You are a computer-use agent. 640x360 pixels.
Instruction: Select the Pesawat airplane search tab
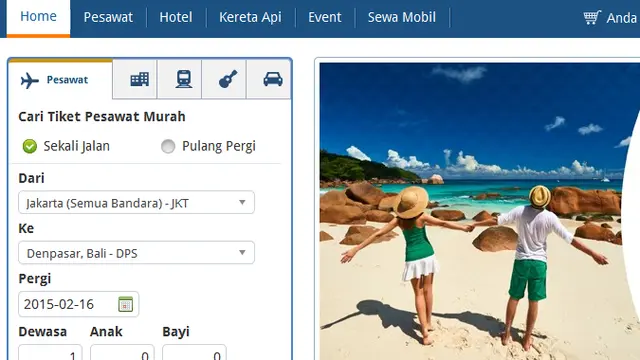click(x=60, y=80)
